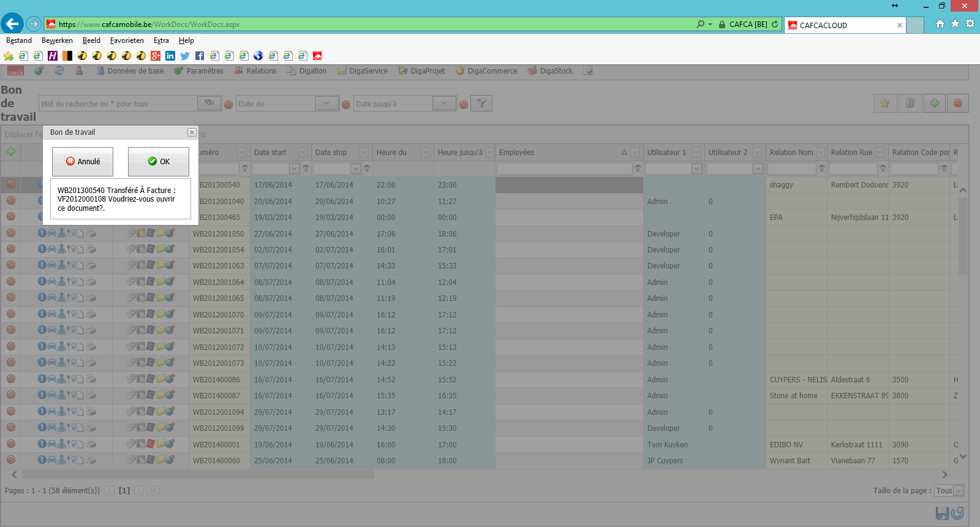
Task: Click the add-to-favorites star icon
Action: (9, 56)
